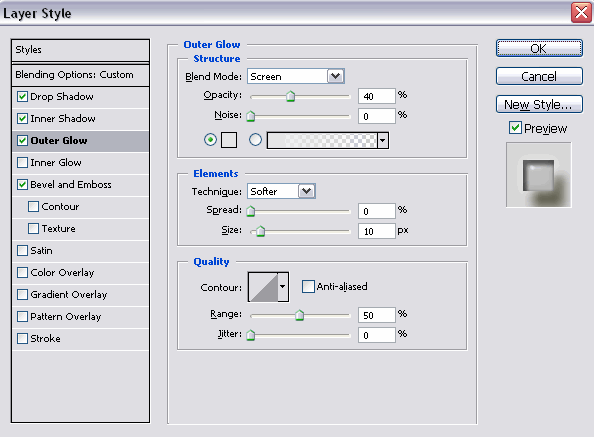Uncheck the Drop Shadow checkbox

22,97
